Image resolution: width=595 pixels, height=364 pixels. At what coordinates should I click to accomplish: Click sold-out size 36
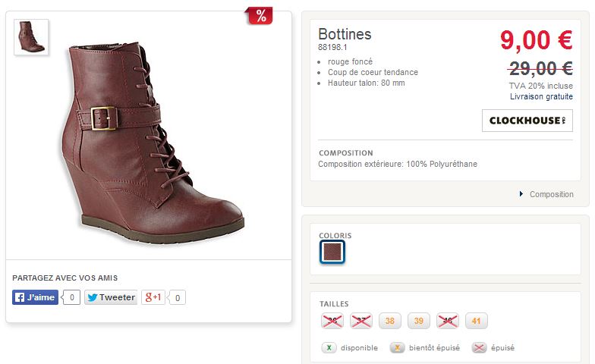click(332, 321)
